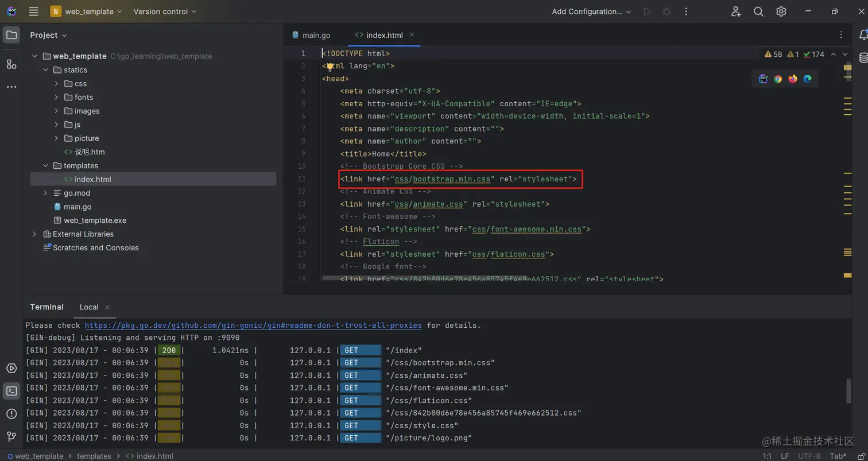The image size is (868, 461).
Task: Click the UTF-8 encoding indicator
Action: coord(809,456)
